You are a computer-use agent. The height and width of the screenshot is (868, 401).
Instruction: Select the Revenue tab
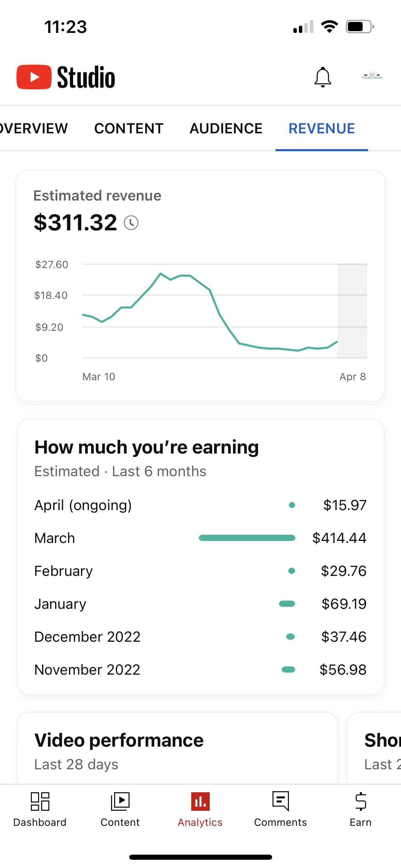(322, 129)
